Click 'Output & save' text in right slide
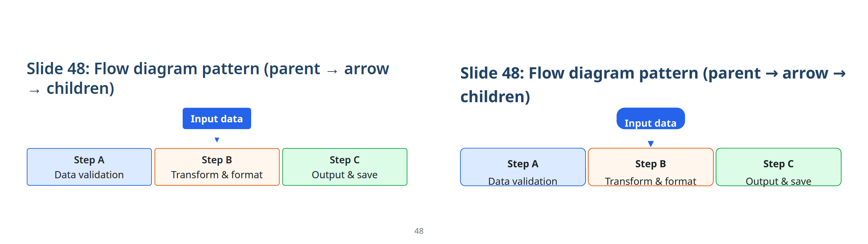 [778, 181]
